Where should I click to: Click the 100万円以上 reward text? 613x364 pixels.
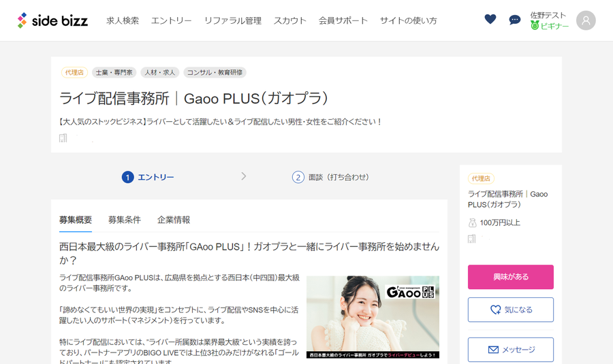pos(500,222)
